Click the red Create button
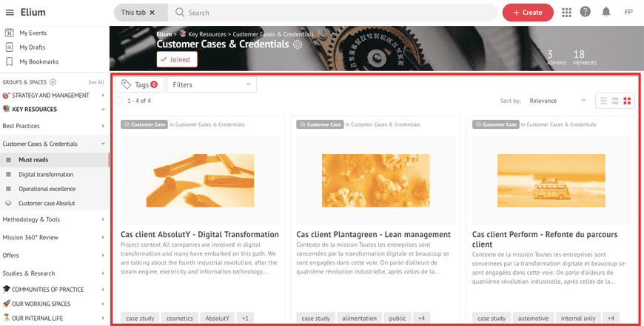Viewport: 644px width, 326px height. [528, 13]
